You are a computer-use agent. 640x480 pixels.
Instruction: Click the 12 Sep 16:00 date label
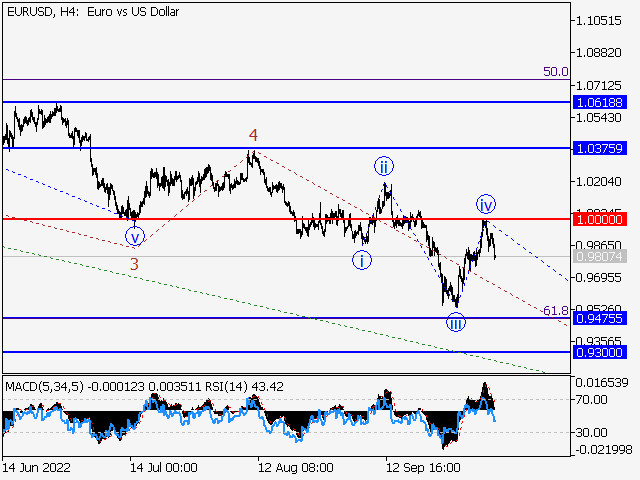pos(423,467)
